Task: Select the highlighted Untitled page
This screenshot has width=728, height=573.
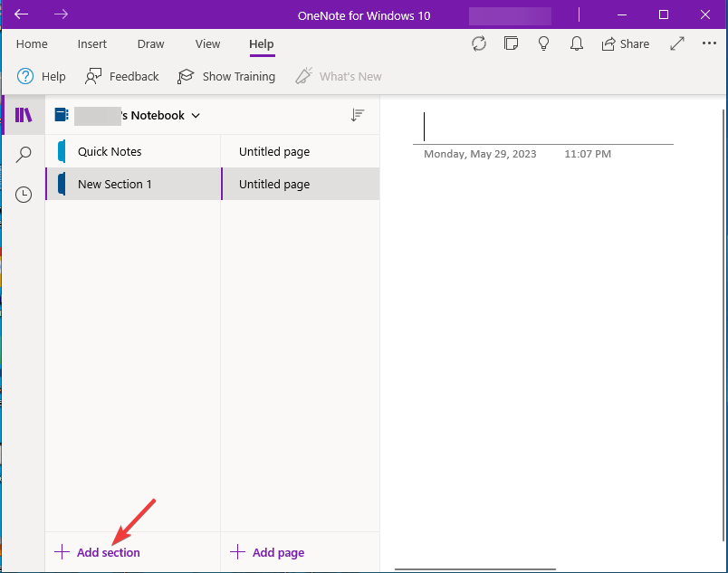Action: click(301, 184)
